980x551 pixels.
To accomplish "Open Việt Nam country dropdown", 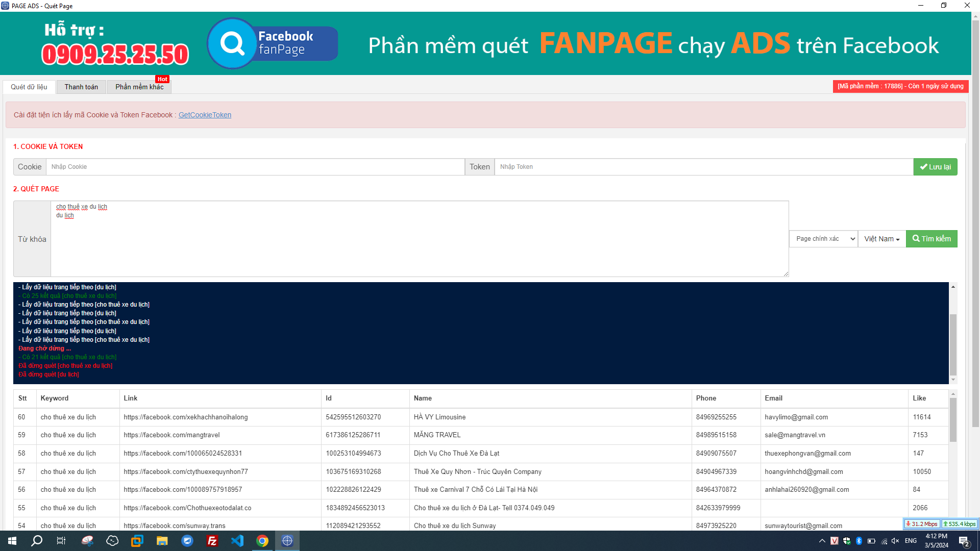I will pyautogui.click(x=881, y=239).
